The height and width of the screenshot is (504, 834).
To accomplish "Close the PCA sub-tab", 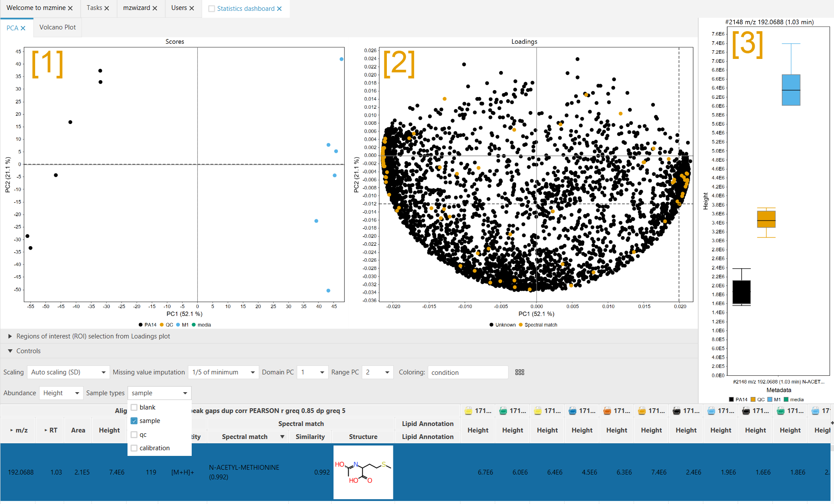I will click(23, 28).
